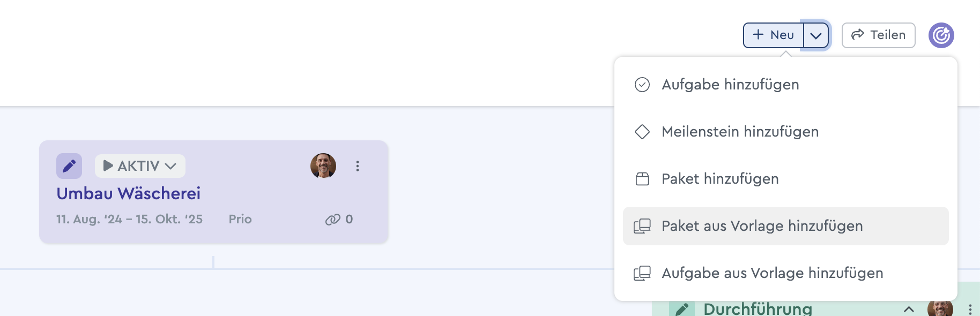Screen dimensions: 980x316
Task: Click the link count icon on the card
Action: click(x=333, y=220)
